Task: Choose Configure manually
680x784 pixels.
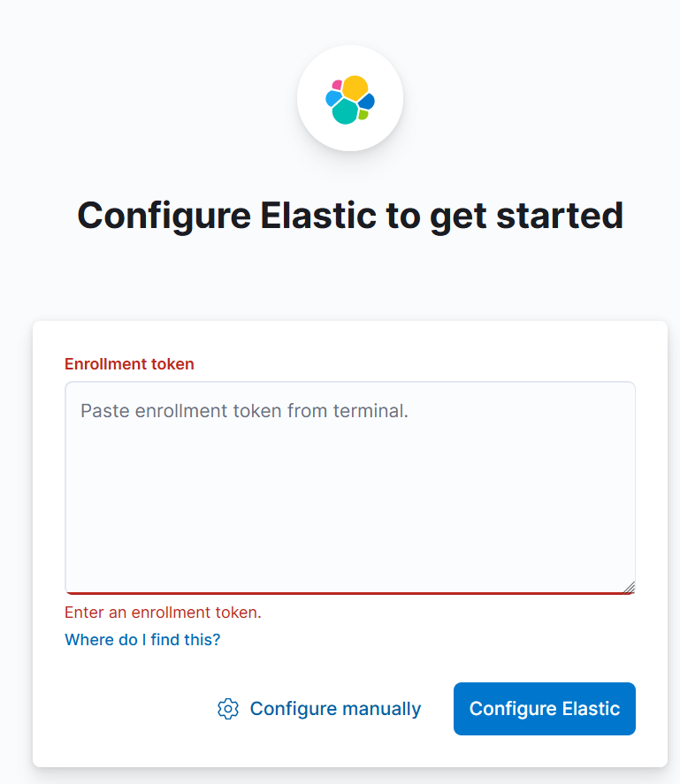Action: [x=335, y=709]
